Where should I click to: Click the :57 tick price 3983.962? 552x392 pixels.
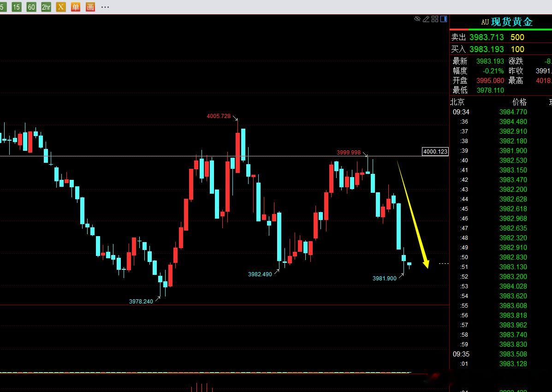pyautogui.click(x=513, y=325)
